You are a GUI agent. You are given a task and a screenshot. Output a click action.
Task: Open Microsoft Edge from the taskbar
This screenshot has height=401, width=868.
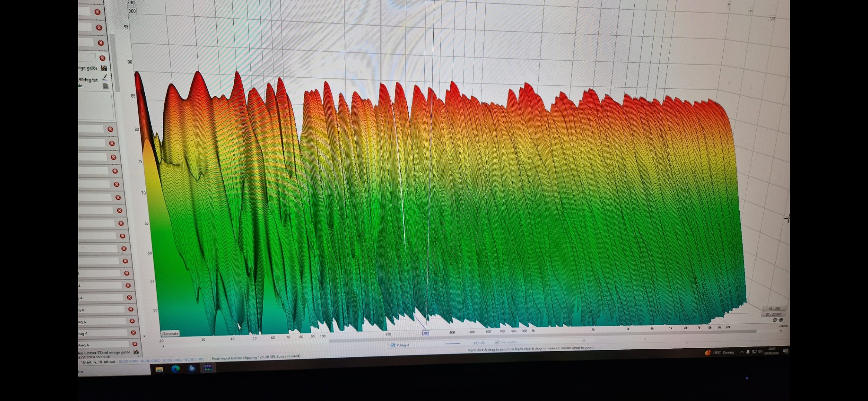tap(175, 369)
